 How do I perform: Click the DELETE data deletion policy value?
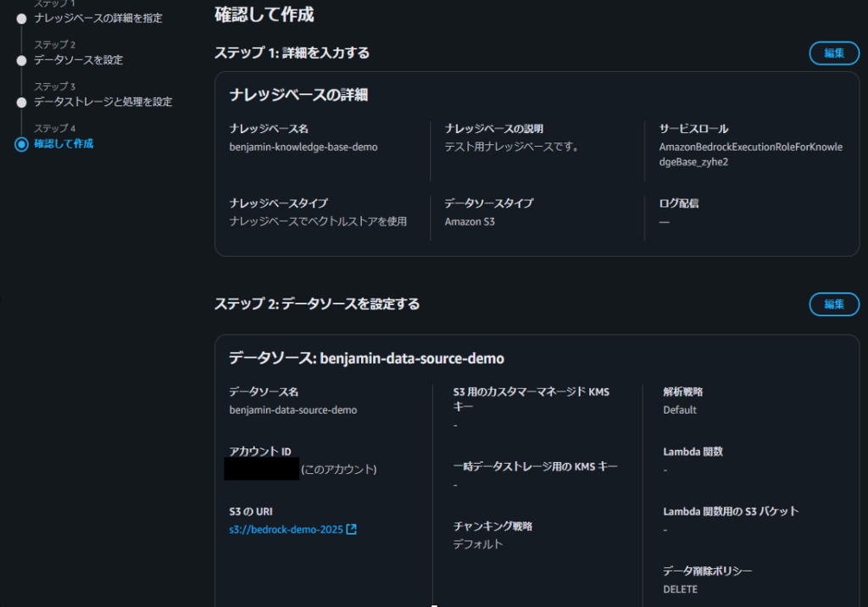click(x=680, y=589)
